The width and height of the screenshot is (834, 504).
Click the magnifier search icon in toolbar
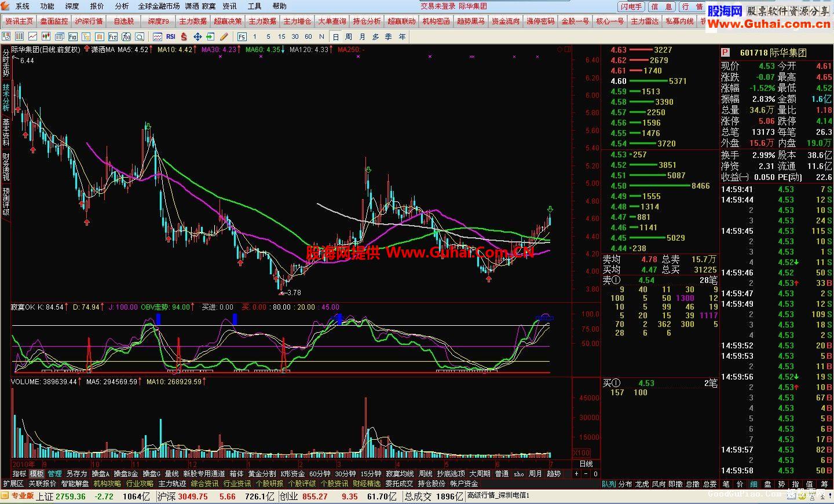tap(140, 36)
